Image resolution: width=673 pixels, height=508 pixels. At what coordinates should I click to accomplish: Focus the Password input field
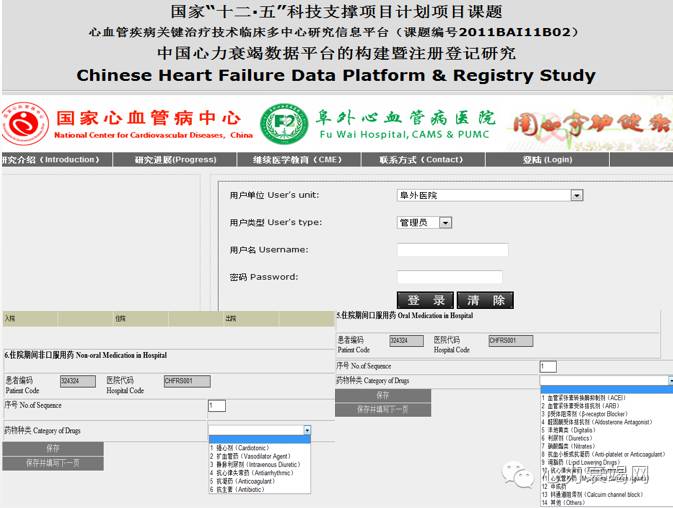[x=449, y=277]
